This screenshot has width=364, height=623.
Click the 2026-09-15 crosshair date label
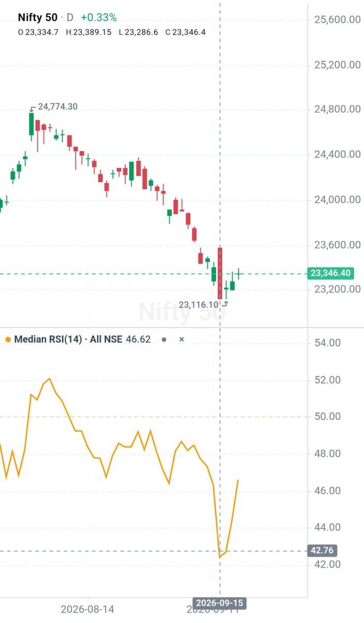(x=220, y=604)
